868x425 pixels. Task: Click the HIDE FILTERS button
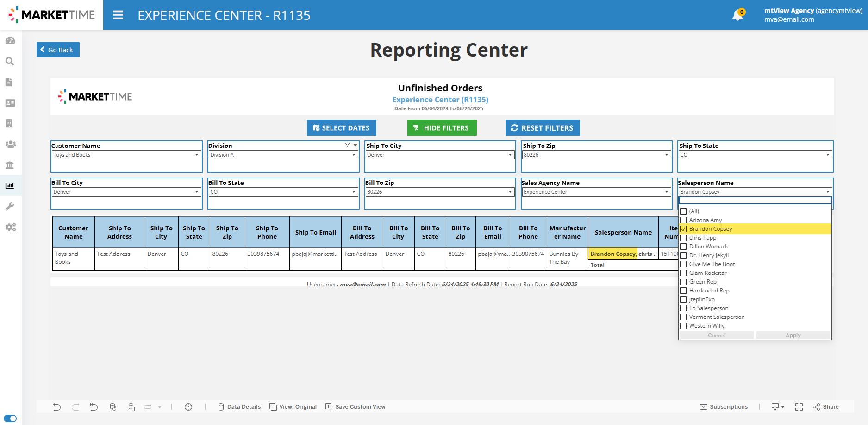click(x=442, y=128)
